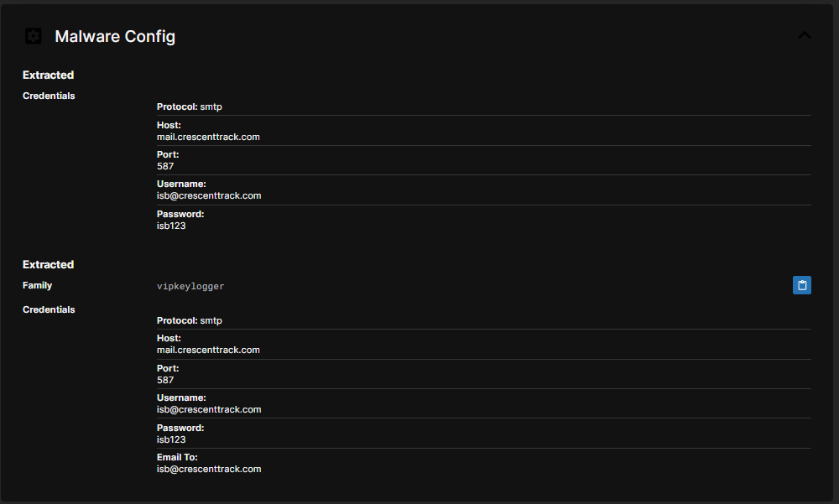Click the Email To field label
839x504 pixels.
coord(177,457)
